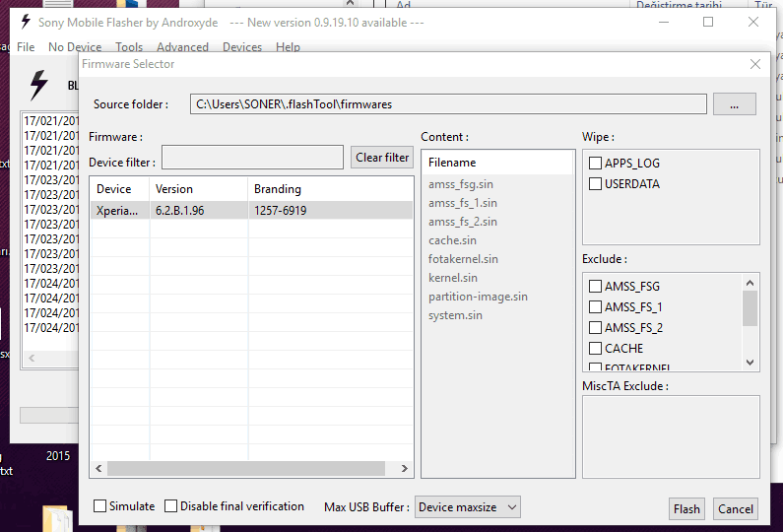Open the Advanced menu
Viewport: 783px width, 532px height.
(x=182, y=47)
